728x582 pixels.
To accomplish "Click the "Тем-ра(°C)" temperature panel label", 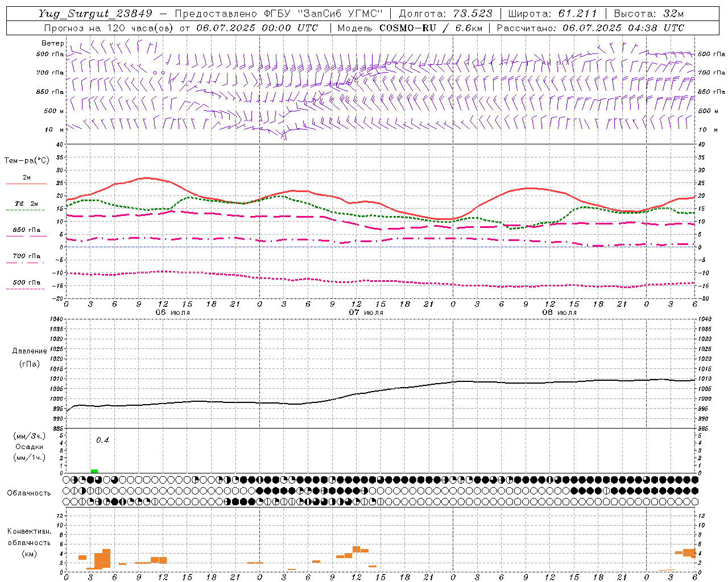I will (27, 161).
